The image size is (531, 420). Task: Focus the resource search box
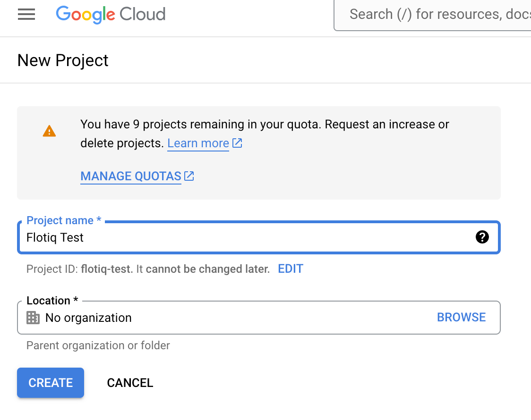tap(432, 15)
